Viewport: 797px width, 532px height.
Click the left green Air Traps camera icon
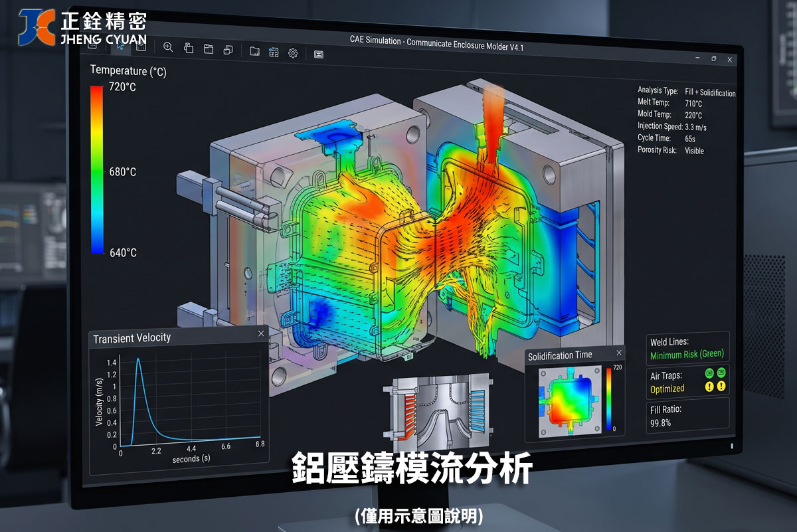point(709,373)
